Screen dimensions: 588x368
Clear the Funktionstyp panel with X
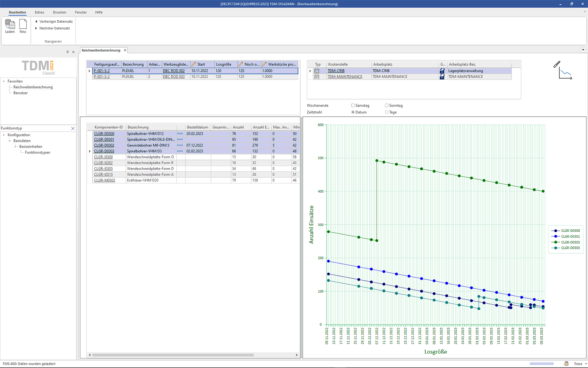tap(73, 129)
